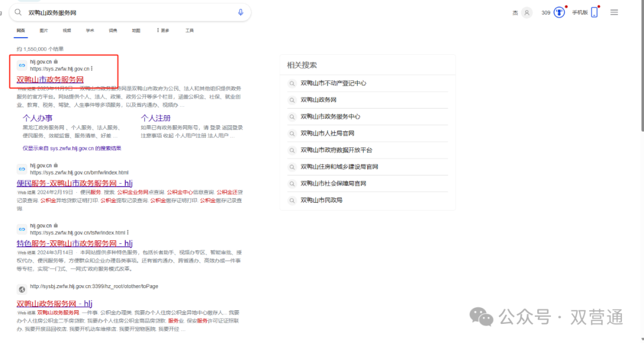644x343 pixels.
Task: Click the favicon of the bmfw/index.html result
Action: point(22,169)
